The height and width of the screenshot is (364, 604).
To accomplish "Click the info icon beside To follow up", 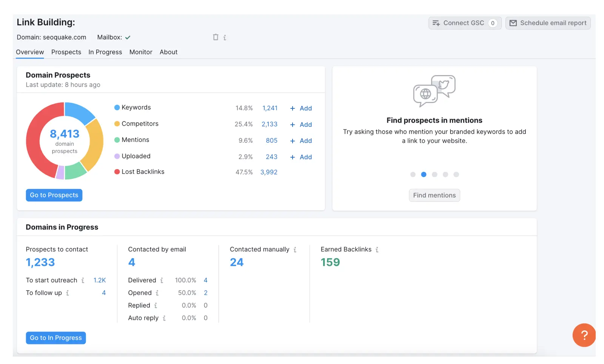I will [x=68, y=293].
